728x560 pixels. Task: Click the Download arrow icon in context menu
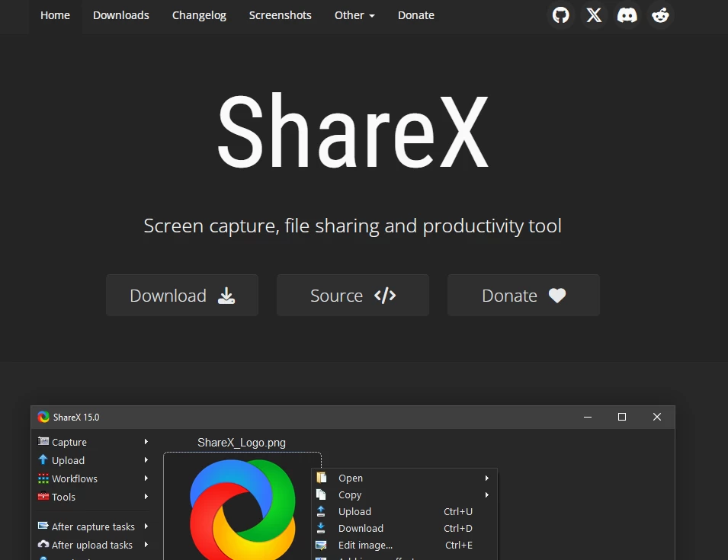click(x=321, y=528)
